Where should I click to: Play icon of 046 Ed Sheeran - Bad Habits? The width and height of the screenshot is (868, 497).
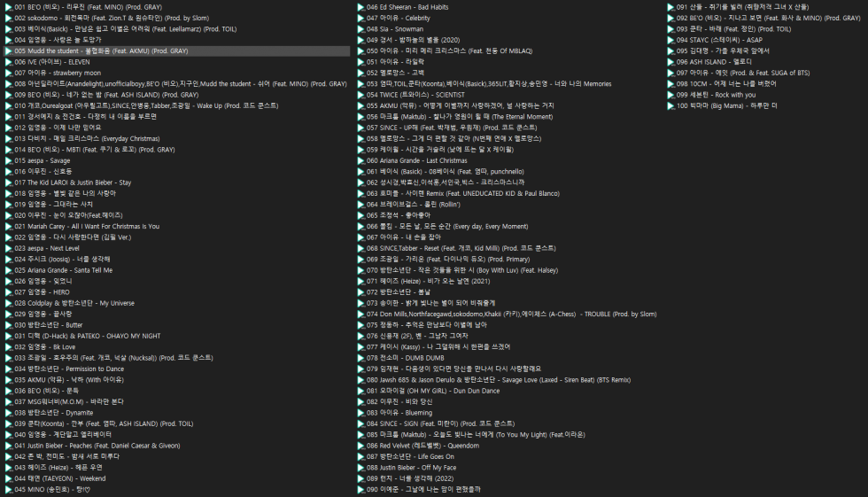click(361, 7)
